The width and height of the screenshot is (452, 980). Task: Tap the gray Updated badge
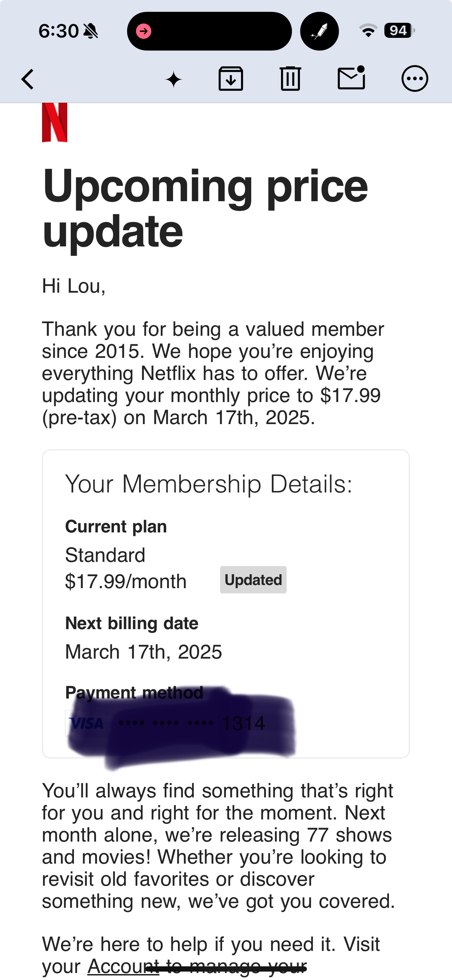[x=253, y=580]
